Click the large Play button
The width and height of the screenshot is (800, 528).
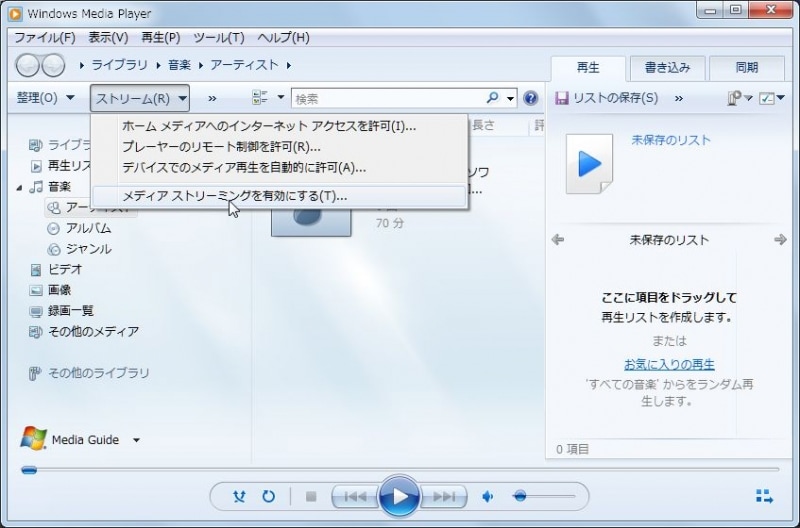[x=399, y=496]
